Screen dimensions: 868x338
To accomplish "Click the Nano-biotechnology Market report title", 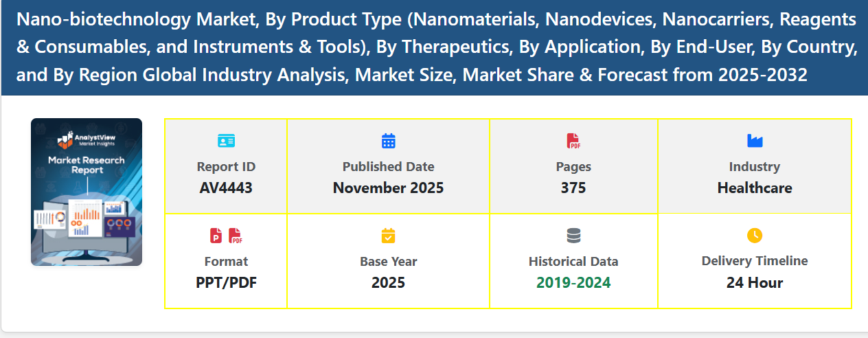I will pos(436,47).
